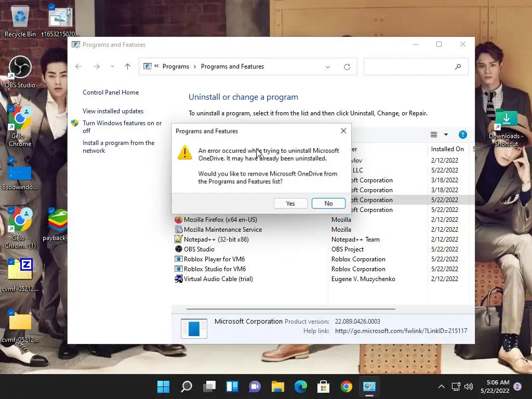Show hidden icons in system tray
532x399 pixels.
442,387
